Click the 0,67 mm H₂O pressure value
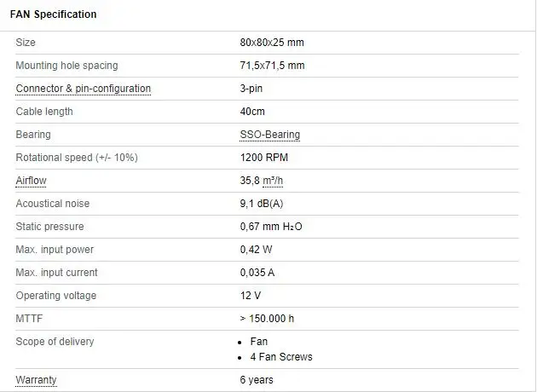 pos(271,227)
